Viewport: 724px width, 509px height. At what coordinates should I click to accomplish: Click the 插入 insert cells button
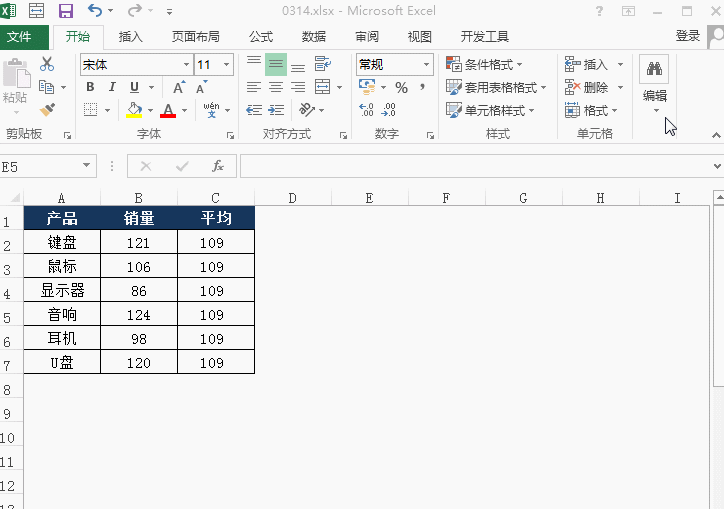pyautogui.click(x=586, y=64)
